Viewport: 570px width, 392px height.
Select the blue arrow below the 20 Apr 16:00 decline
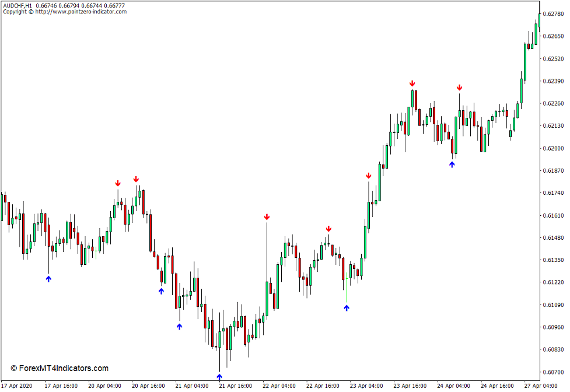coord(161,289)
